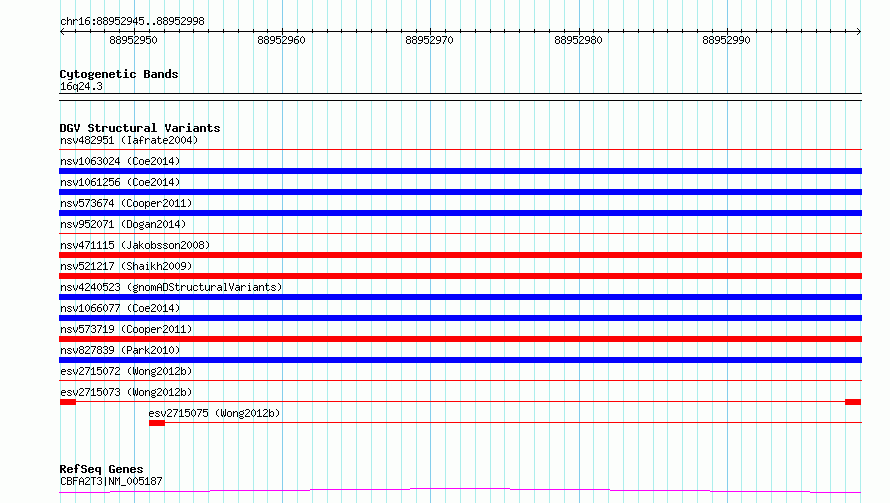Open variant esv2715075 (Wong2012b) label
Image resolution: width=890 pixels, height=503 pixels.
pos(215,413)
